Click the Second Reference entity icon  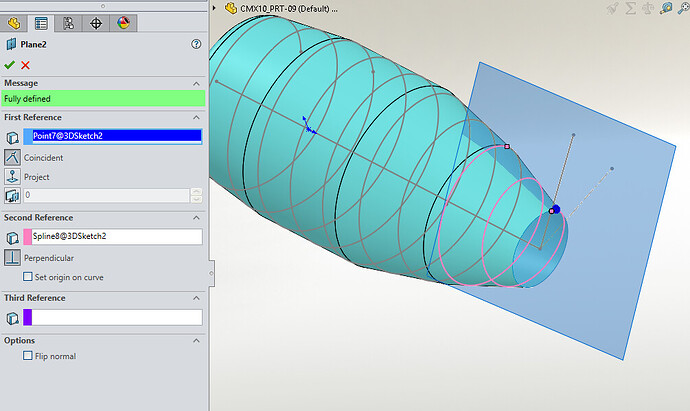(x=12, y=238)
